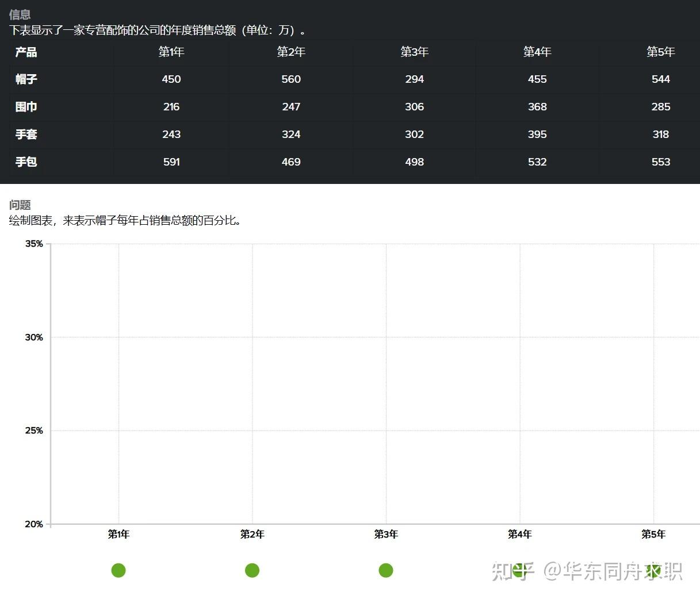Select the green marker below 第5年
This screenshot has height=599, width=700.
pyautogui.click(x=653, y=570)
